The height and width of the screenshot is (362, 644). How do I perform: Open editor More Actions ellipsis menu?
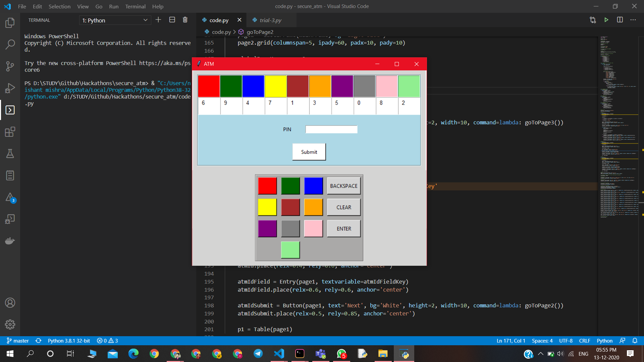click(633, 20)
